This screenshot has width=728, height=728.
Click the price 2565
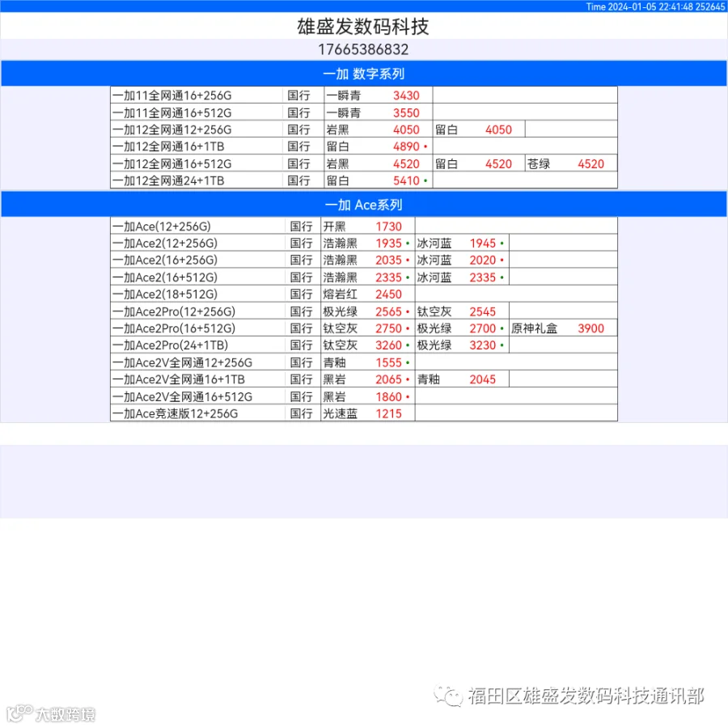pos(388,311)
